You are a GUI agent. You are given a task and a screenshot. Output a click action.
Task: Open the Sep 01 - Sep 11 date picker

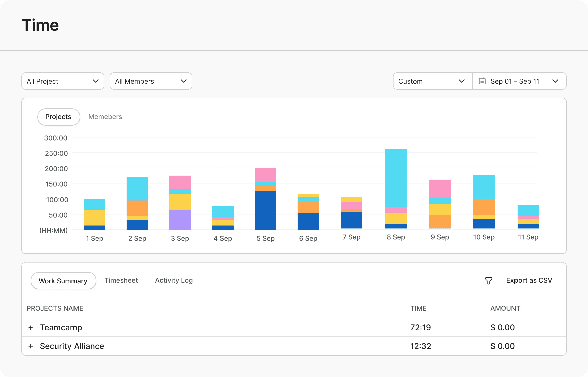(x=520, y=81)
